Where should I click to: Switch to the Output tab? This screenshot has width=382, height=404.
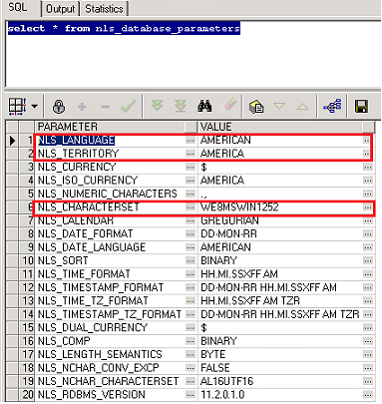(60, 9)
